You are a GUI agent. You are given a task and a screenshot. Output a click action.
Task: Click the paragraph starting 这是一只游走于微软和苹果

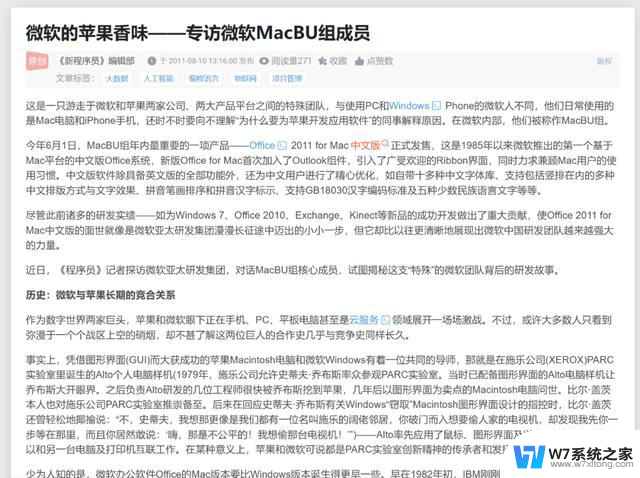pyautogui.click(x=320, y=113)
